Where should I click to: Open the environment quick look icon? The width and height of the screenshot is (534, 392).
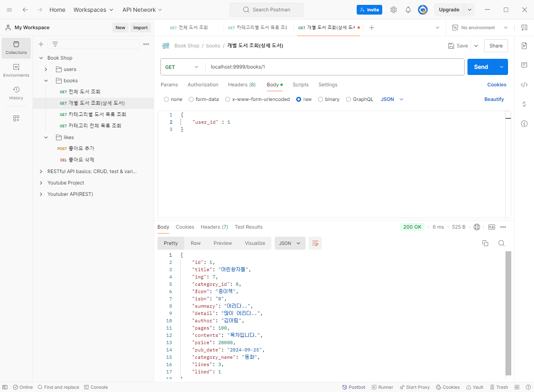point(524,28)
